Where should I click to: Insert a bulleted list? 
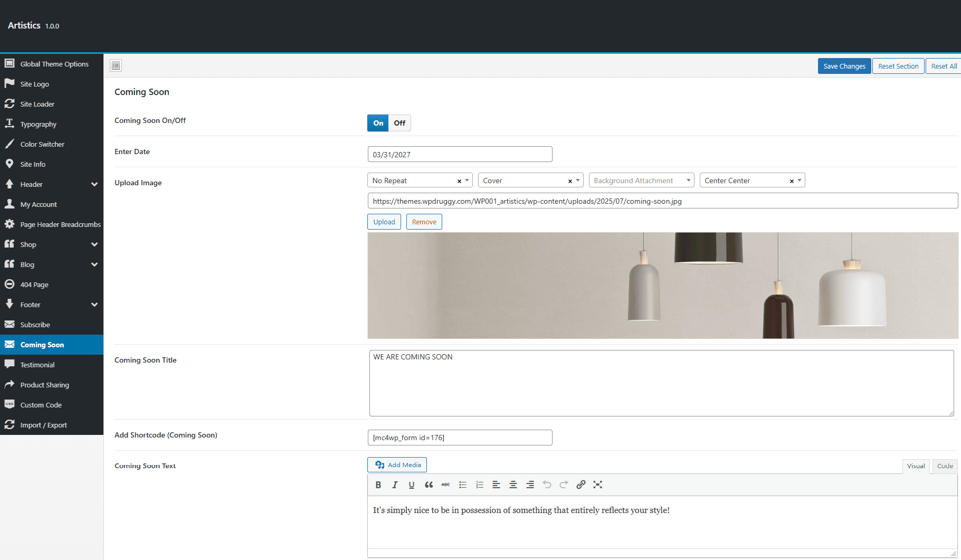tap(462, 485)
